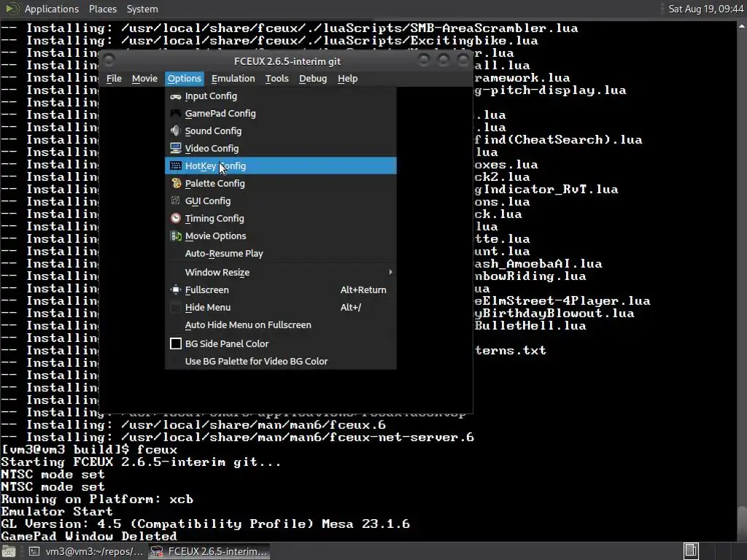
Task: Close the Options menu
Action: (185, 79)
